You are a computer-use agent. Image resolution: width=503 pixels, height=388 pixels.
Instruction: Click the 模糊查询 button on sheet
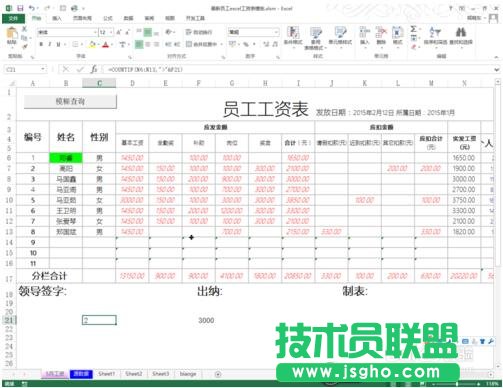[70, 101]
